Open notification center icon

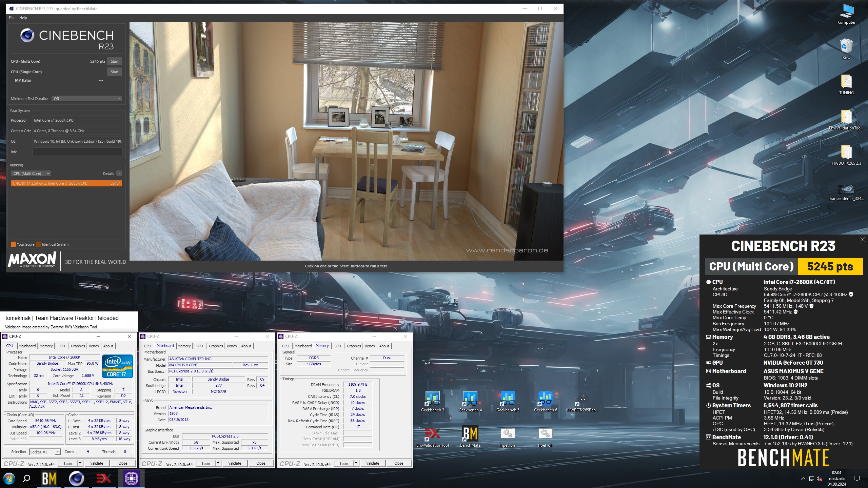click(x=857, y=479)
